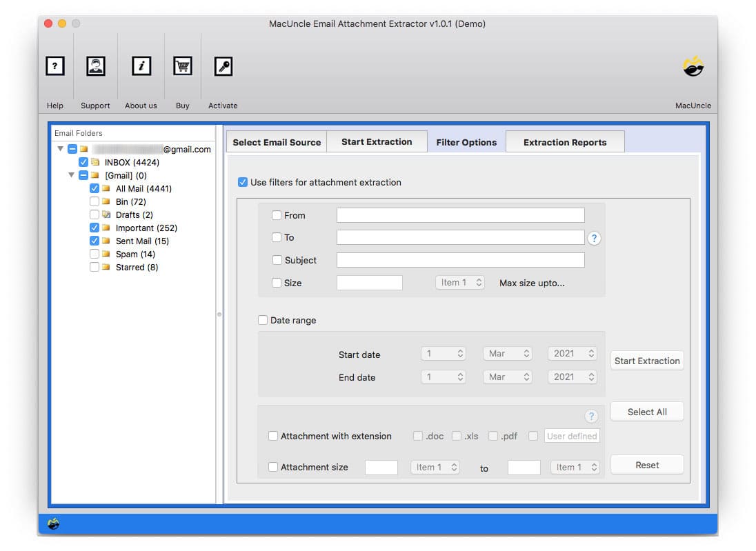The height and width of the screenshot is (551, 756).
Task: Uncheck Use filters for attachment extraction
Action: 242,183
